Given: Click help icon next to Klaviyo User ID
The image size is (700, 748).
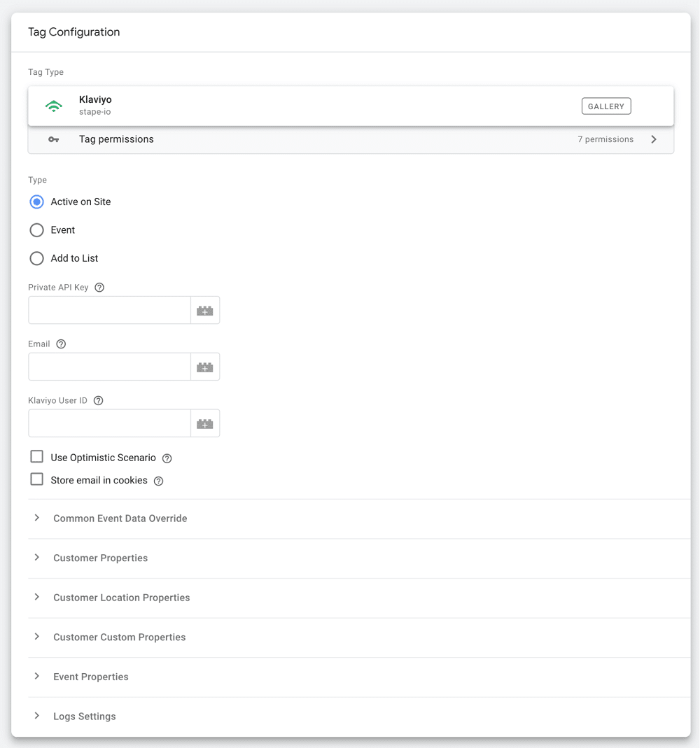Looking at the screenshot, I should (x=99, y=401).
